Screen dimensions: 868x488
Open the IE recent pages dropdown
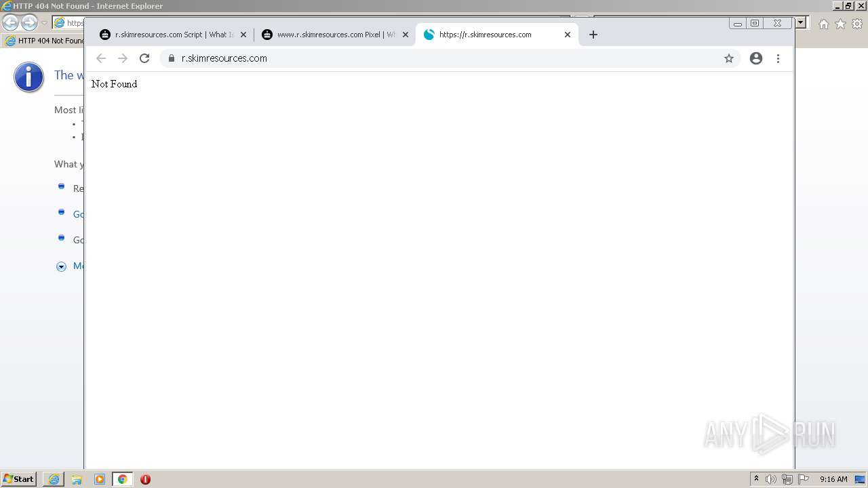tap(44, 23)
